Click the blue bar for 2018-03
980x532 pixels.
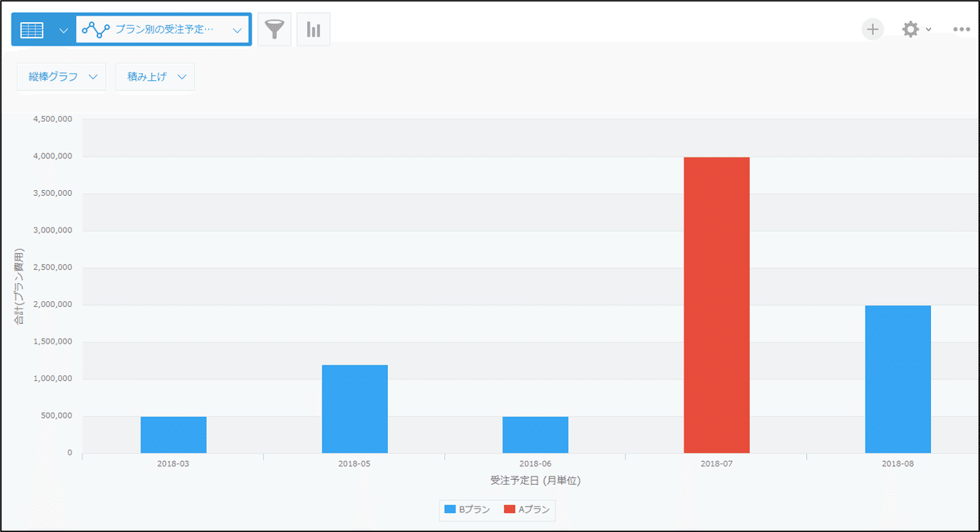(173, 435)
